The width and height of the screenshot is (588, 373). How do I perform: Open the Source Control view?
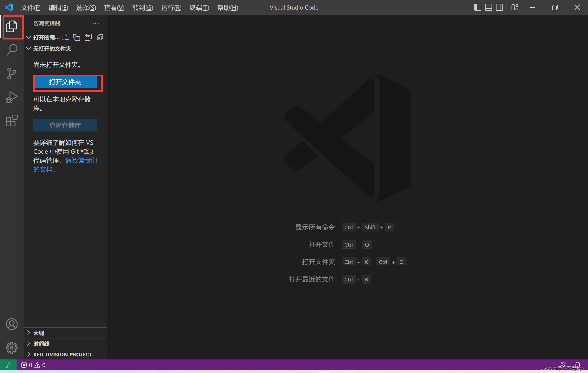point(11,73)
